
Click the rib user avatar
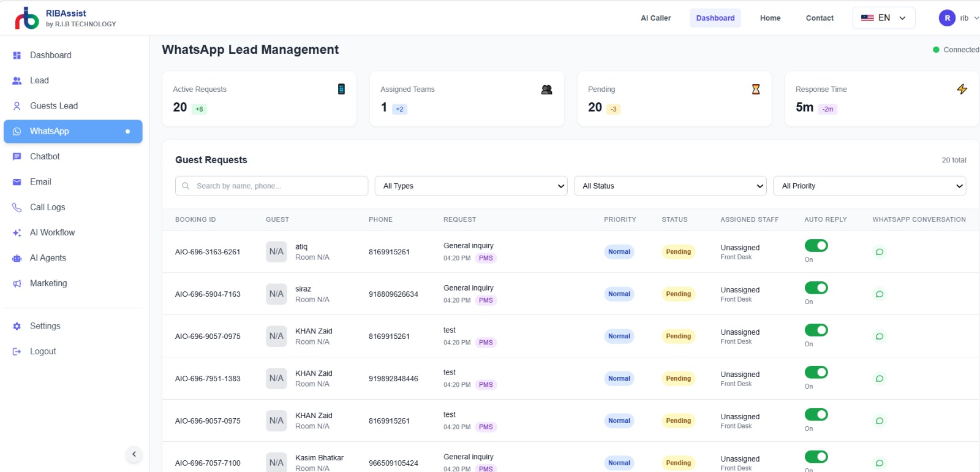pyautogui.click(x=947, y=18)
